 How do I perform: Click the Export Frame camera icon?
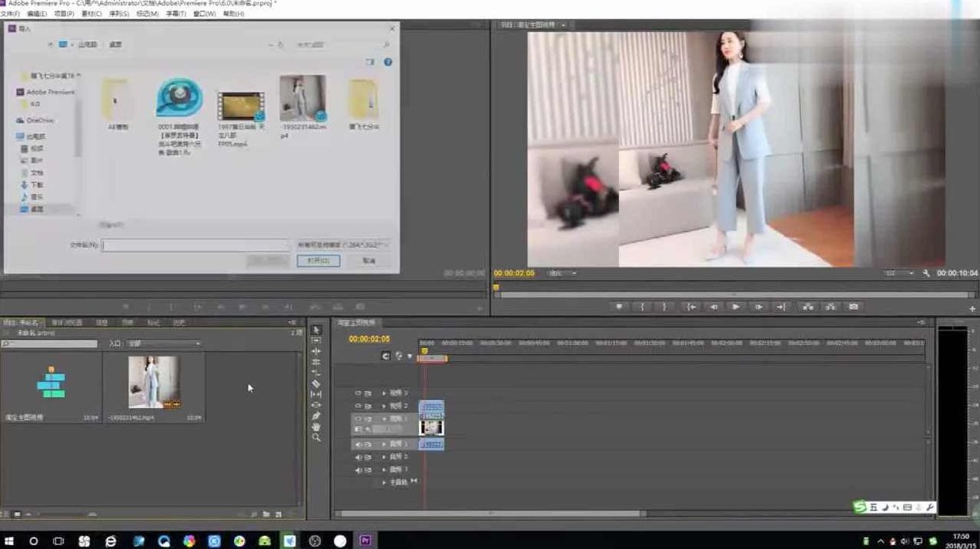pos(853,306)
